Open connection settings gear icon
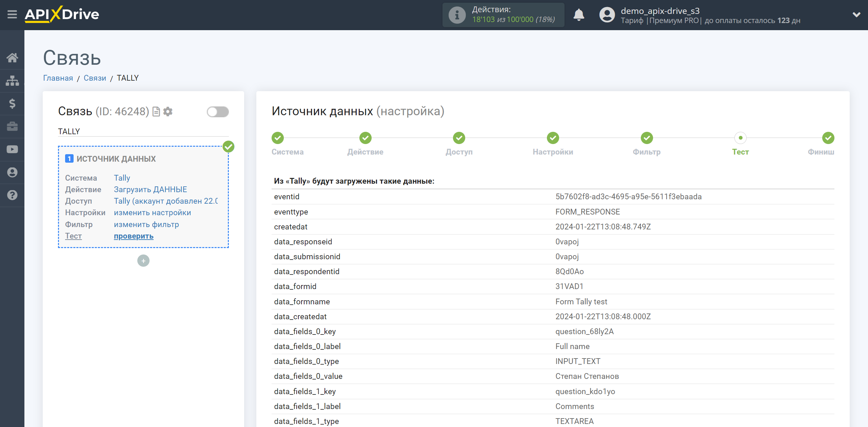 click(168, 111)
